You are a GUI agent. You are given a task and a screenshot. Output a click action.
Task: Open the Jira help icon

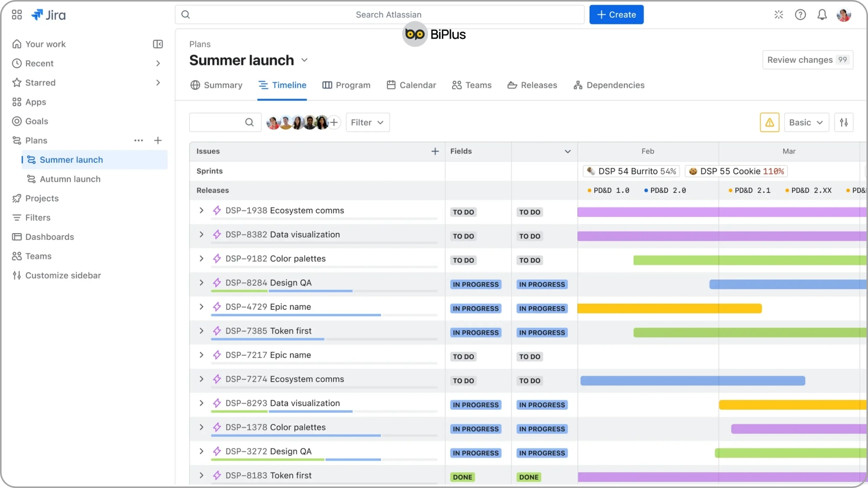pos(801,14)
